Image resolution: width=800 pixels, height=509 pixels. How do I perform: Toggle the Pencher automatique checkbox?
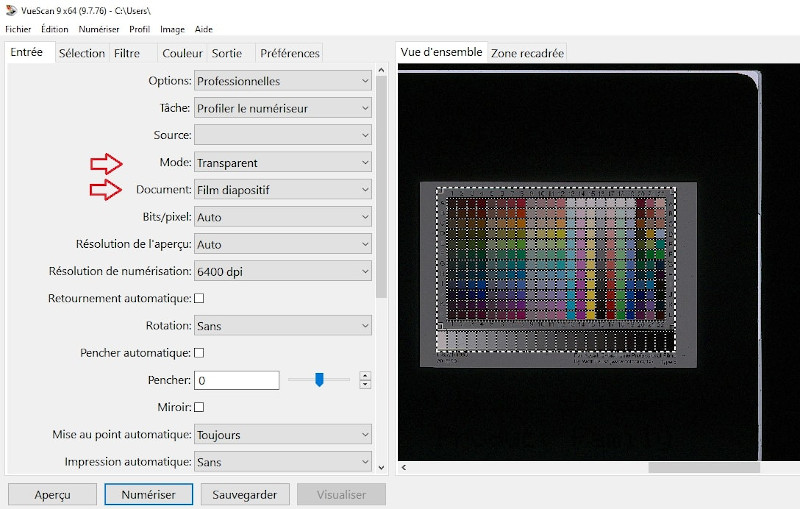pyautogui.click(x=198, y=353)
